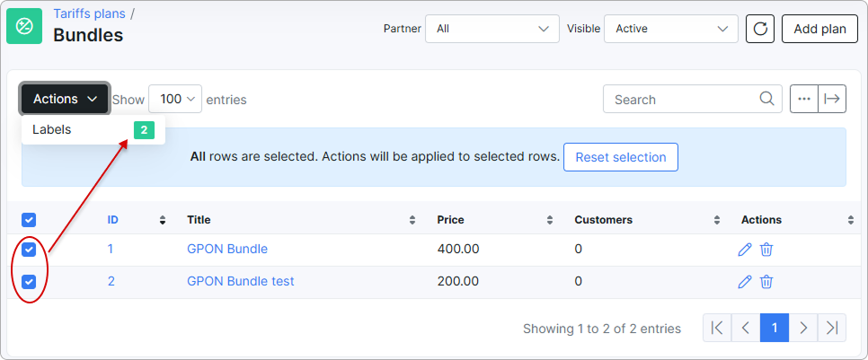Sort by the ID column arrows

pyautogui.click(x=163, y=220)
